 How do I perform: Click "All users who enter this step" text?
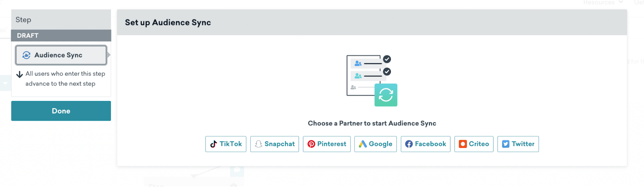click(65, 74)
